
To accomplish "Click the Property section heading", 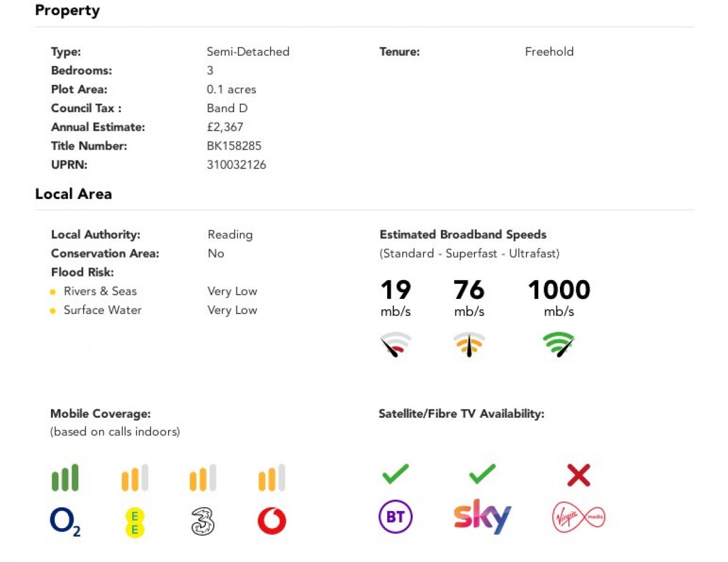I will click(67, 10).
